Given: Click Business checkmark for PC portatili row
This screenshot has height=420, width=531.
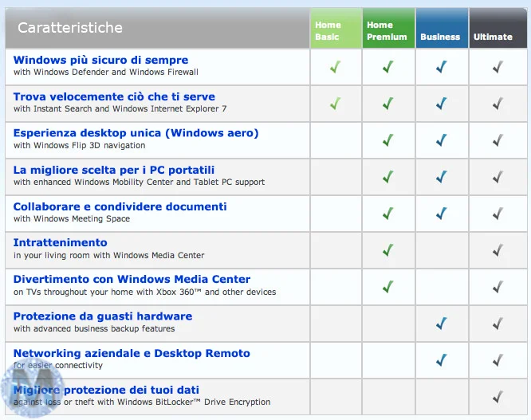Looking at the screenshot, I should 442,177.
